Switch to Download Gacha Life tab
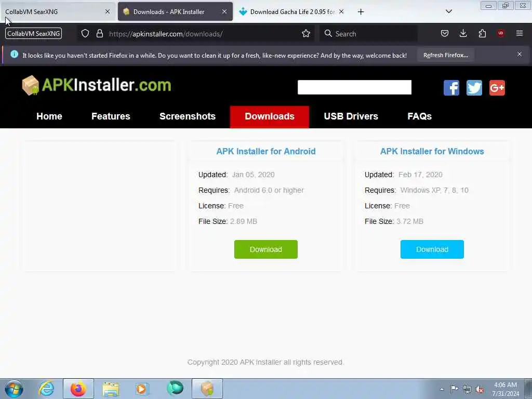 click(x=292, y=11)
